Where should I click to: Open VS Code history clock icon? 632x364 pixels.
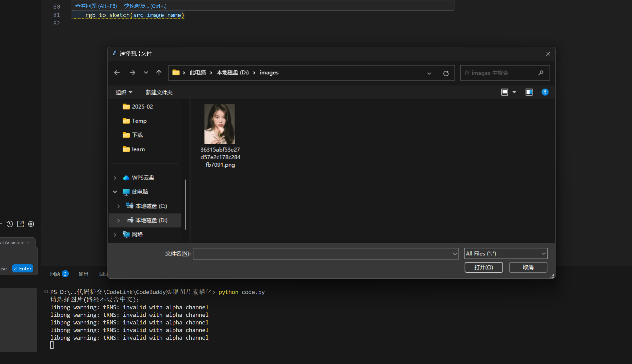pos(10,224)
